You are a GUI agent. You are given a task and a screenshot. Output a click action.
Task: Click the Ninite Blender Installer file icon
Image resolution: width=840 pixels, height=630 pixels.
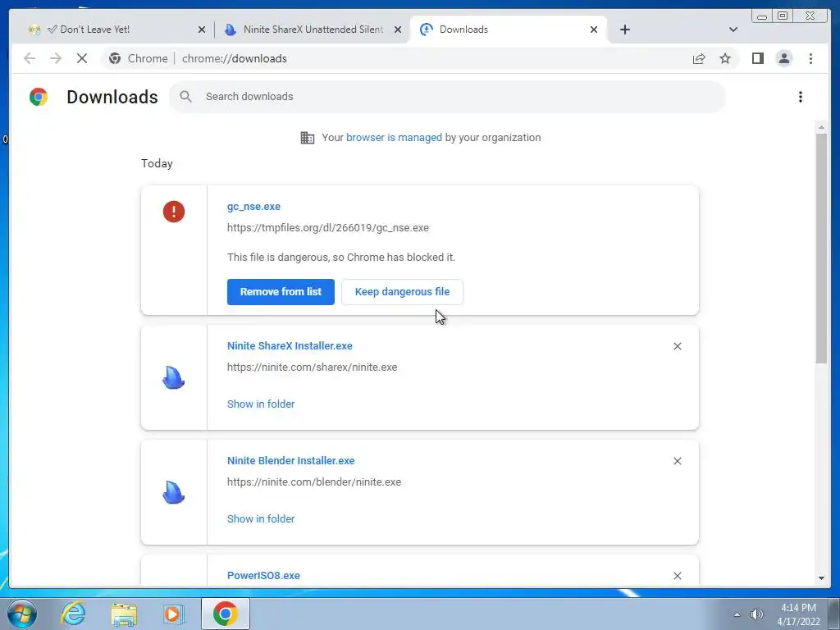click(x=174, y=492)
